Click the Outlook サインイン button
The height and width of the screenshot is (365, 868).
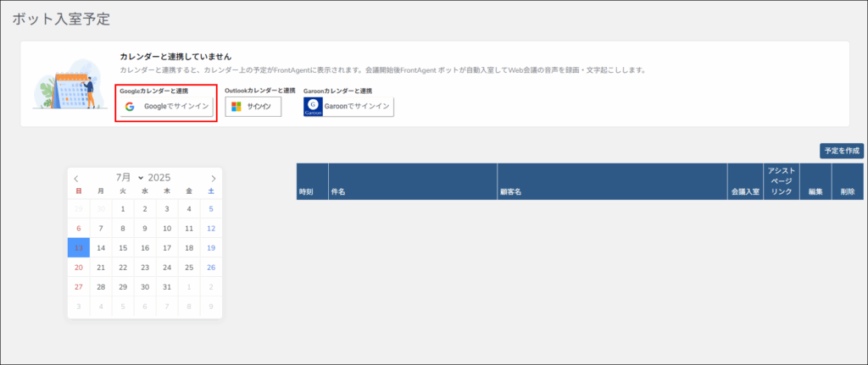click(x=253, y=107)
